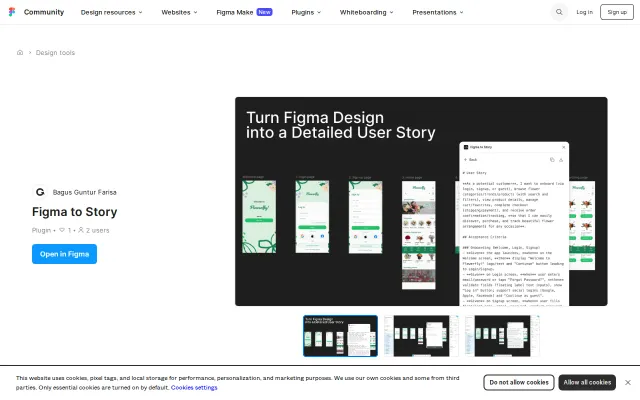Select the second preview thumbnail
640x400 pixels.
point(421,336)
